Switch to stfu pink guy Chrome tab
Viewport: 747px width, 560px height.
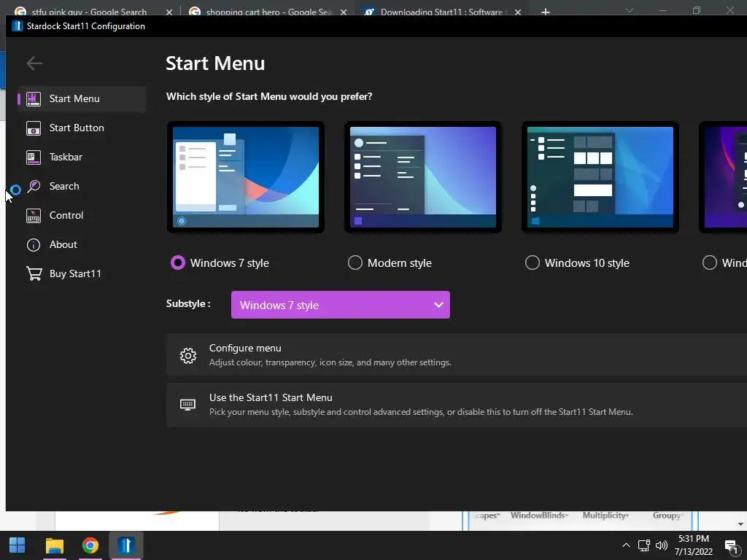(88, 12)
